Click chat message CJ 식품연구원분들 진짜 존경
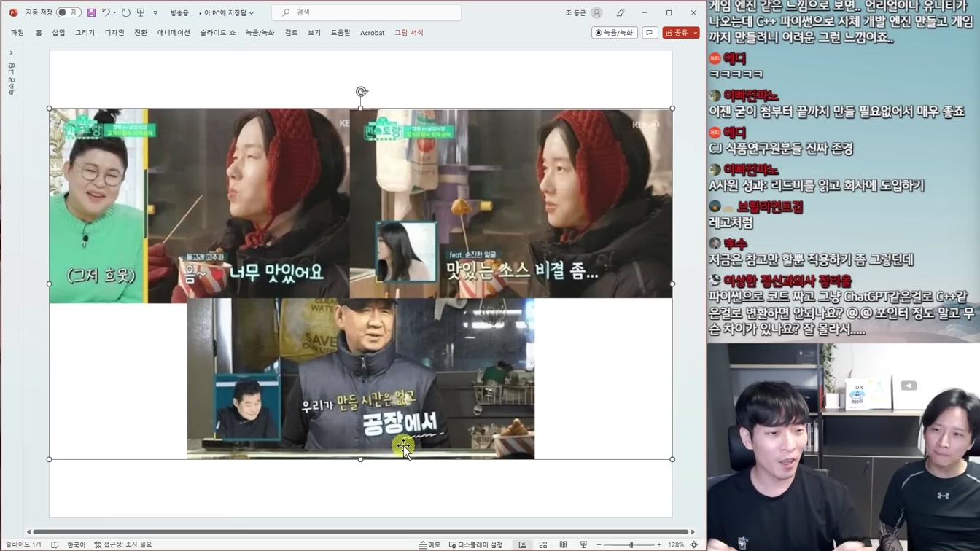Image resolution: width=980 pixels, height=551 pixels. pos(781,149)
